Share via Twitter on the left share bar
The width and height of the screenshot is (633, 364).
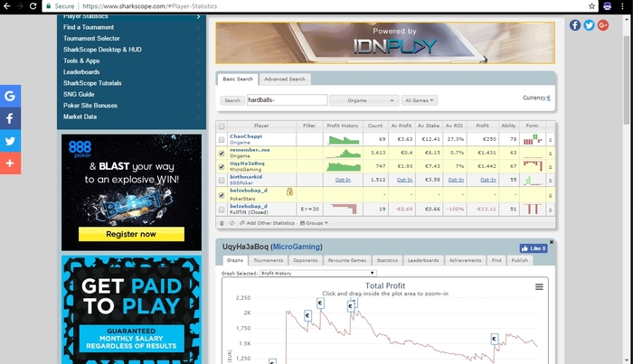coord(10,141)
